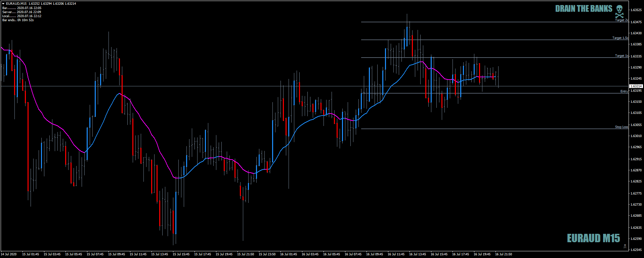This screenshot has height=258, width=644.
Task: Click time axis label '16 Jul 09:45'
Action: tap(375, 254)
